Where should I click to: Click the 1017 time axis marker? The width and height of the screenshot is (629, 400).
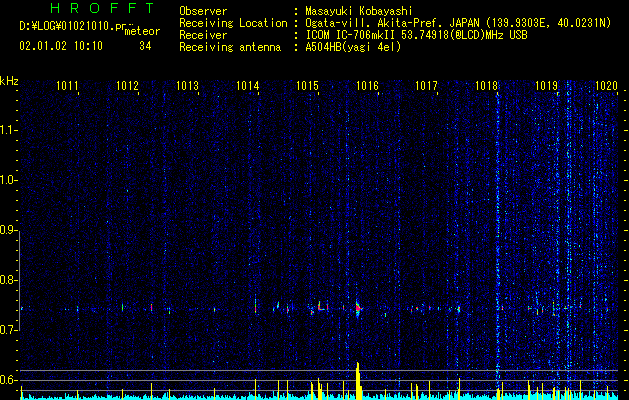pos(426,86)
